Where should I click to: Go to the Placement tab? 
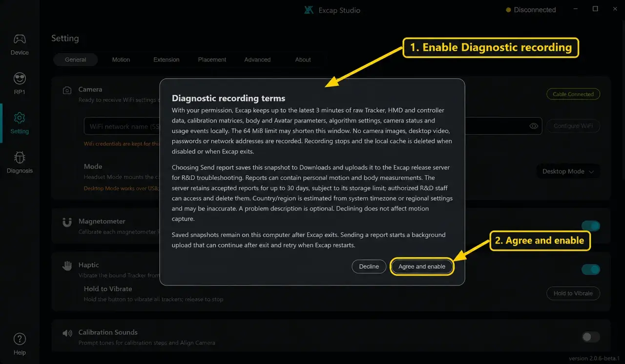click(x=212, y=60)
